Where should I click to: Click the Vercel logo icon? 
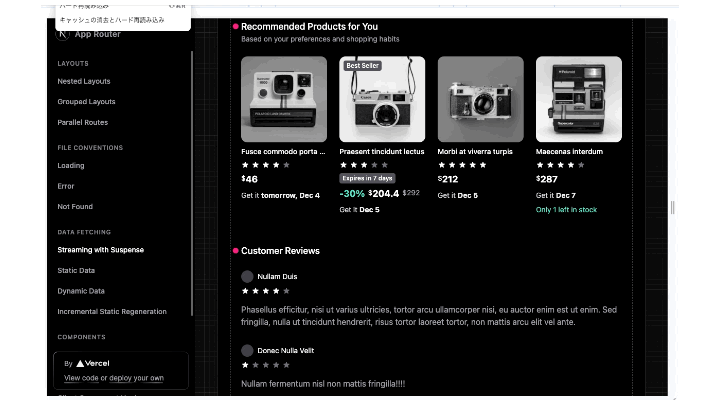[x=80, y=363]
